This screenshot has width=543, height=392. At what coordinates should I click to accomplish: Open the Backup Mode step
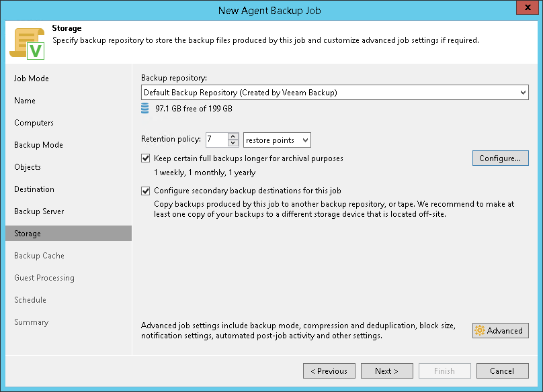(x=38, y=145)
